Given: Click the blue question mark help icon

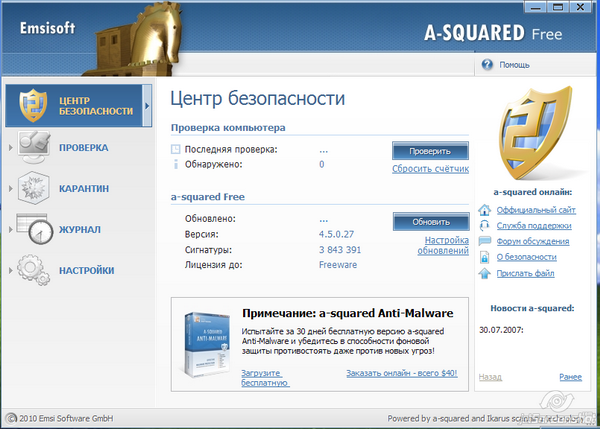Looking at the screenshot, I should [487, 64].
